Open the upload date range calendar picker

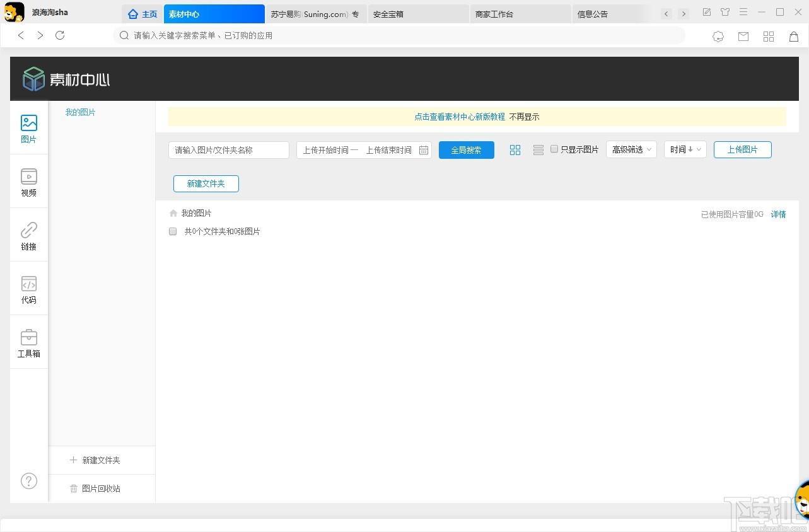click(x=424, y=150)
